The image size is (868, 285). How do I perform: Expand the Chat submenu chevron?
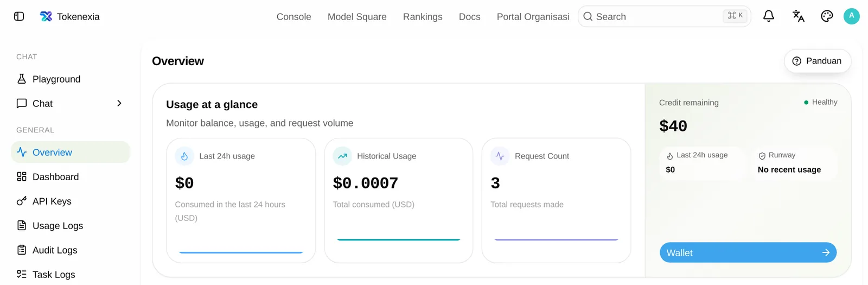pyautogui.click(x=119, y=103)
